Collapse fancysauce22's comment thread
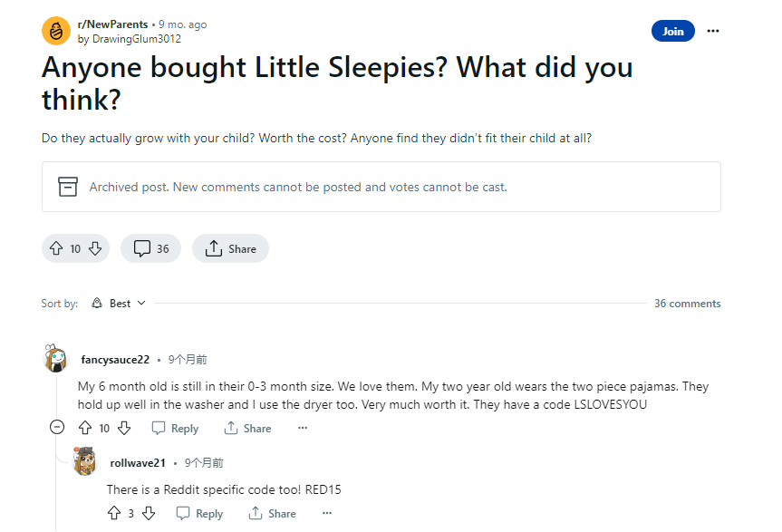 point(57,428)
